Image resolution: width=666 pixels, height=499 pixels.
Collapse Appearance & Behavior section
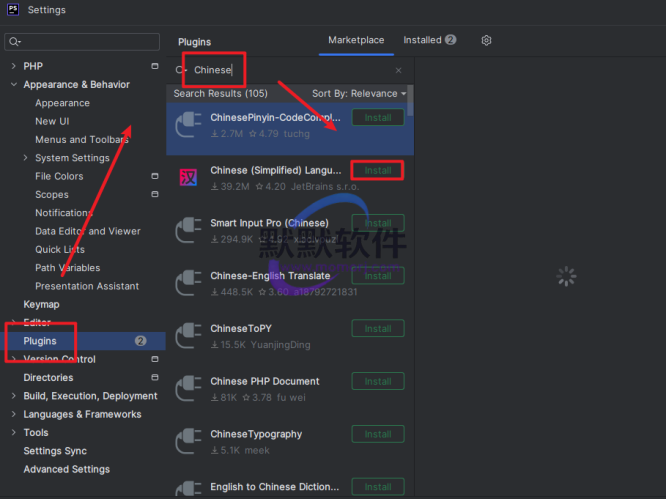click(14, 84)
